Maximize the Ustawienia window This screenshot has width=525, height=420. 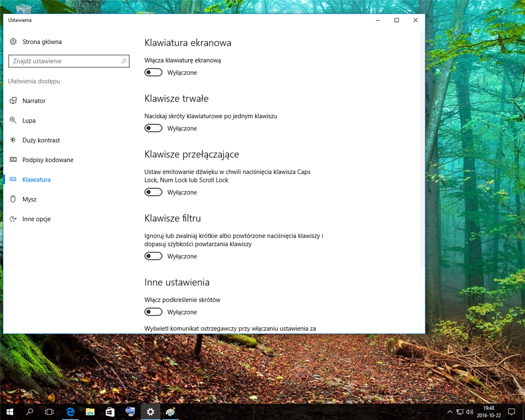(396, 20)
